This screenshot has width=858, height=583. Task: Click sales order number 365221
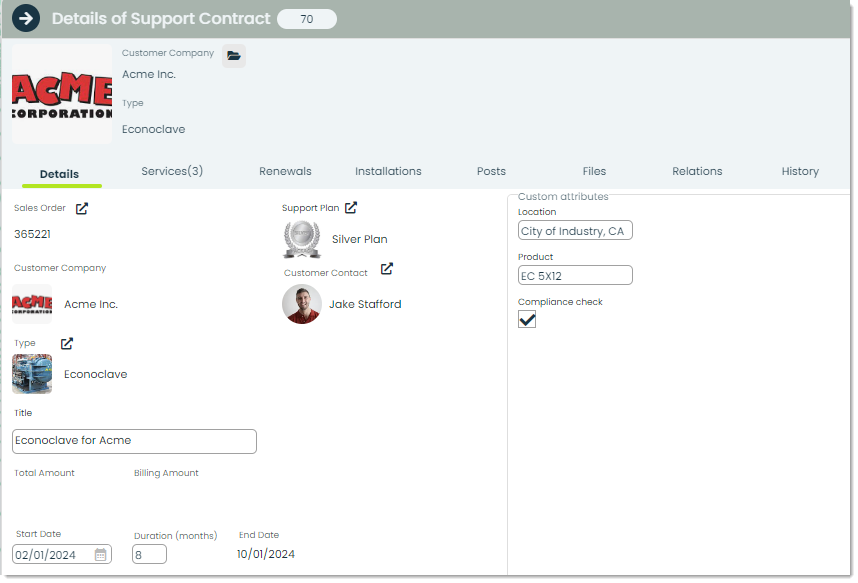coord(32,234)
